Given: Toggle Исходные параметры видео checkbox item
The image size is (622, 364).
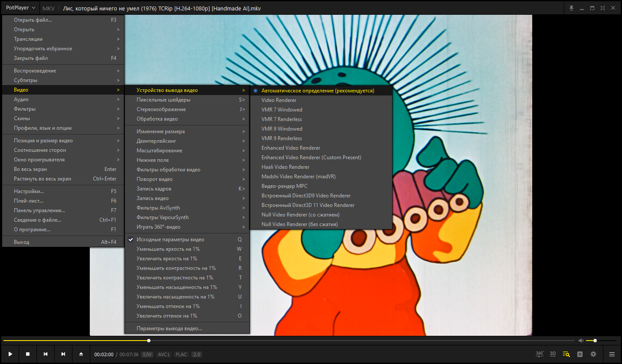Looking at the screenshot, I should (x=170, y=239).
